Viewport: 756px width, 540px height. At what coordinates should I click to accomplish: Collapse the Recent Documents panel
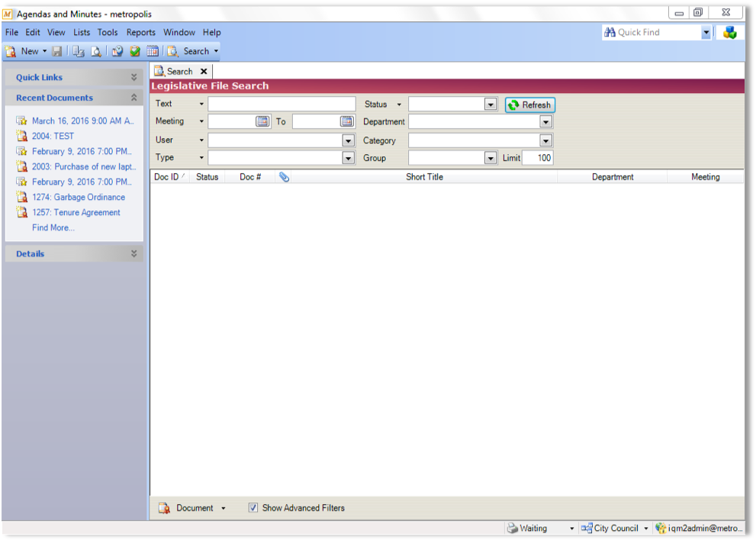pos(134,98)
